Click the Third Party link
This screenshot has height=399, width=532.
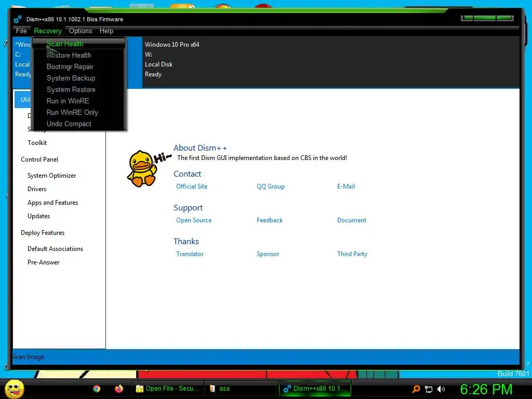(352, 254)
